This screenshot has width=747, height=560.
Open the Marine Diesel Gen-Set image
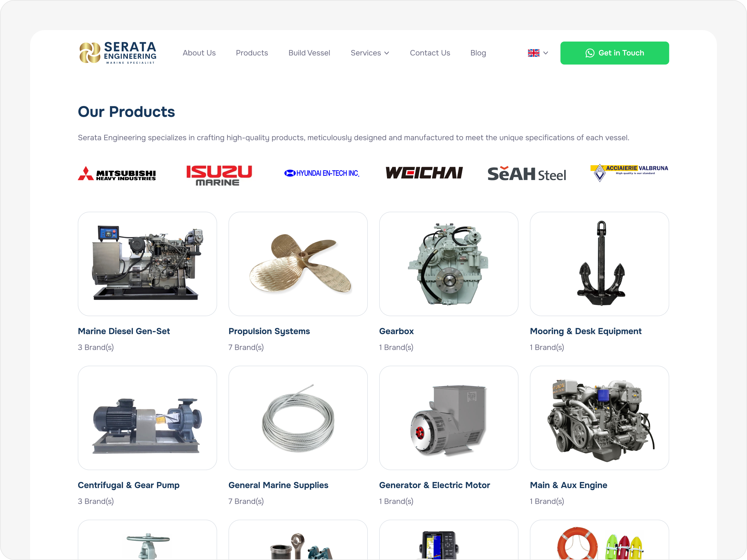147,264
